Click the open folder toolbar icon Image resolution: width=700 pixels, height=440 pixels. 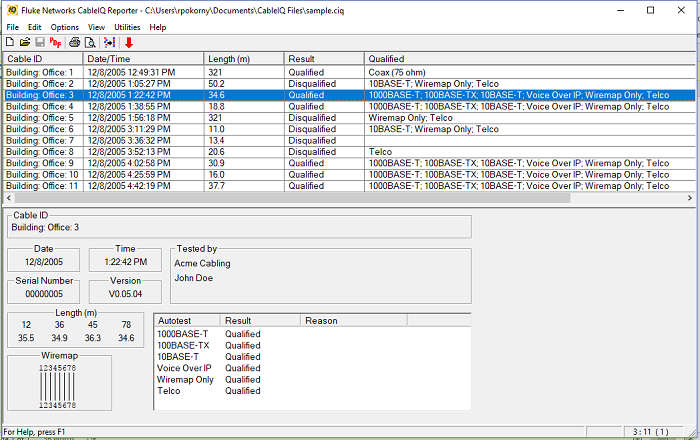[25, 42]
